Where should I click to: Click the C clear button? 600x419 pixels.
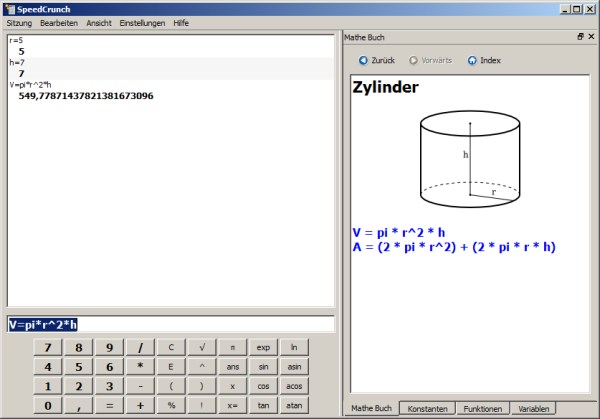point(171,347)
